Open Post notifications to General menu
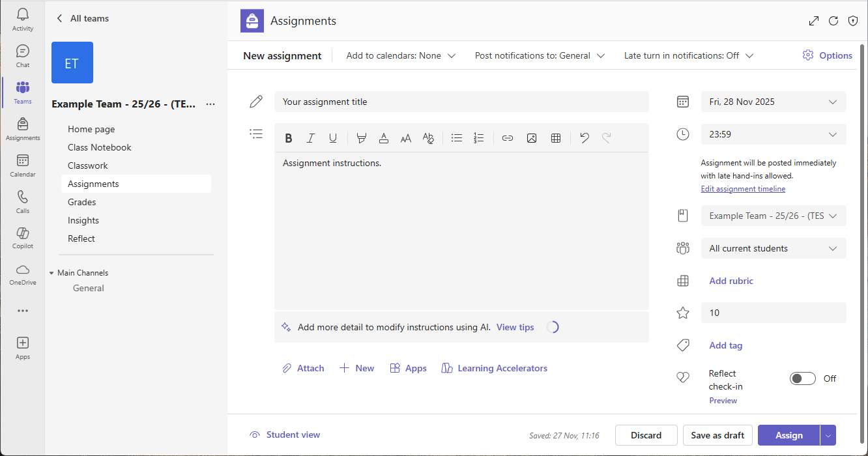The height and width of the screenshot is (456, 868). pos(540,56)
